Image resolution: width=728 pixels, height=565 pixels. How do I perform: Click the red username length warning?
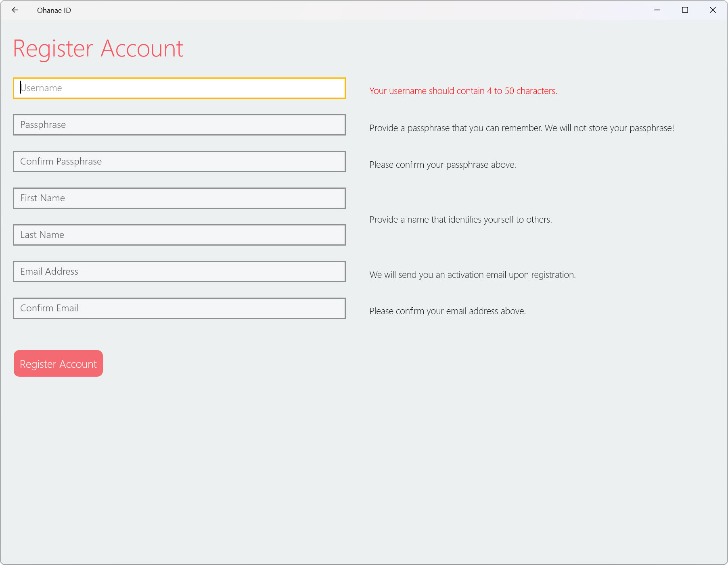tap(463, 91)
